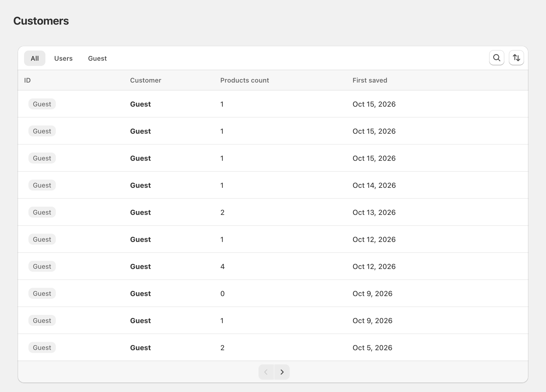Switch to the Guest tab
This screenshot has height=392, width=546.
click(97, 58)
